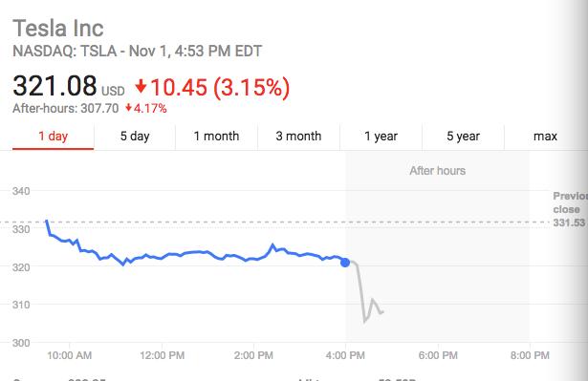Image resolution: width=588 pixels, height=381 pixels.
Task: Switch to the 1 year view
Action: (x=381, y=136)
